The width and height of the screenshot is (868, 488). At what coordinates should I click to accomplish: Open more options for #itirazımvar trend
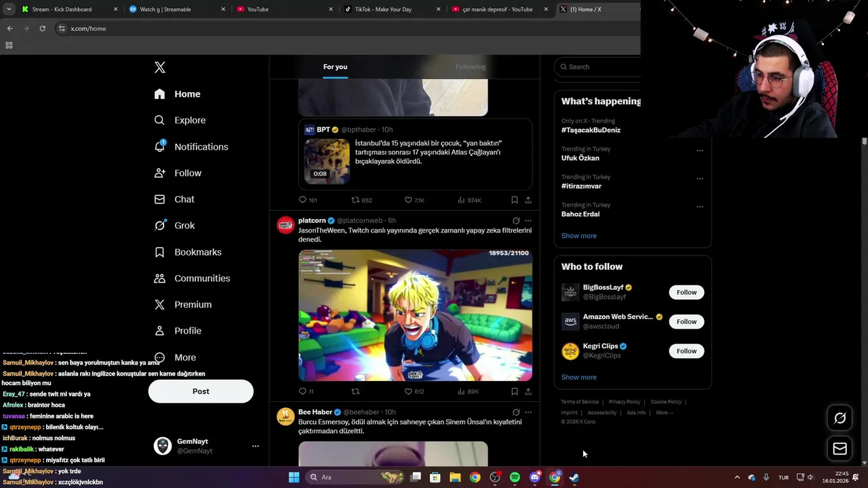coord(700,178)
